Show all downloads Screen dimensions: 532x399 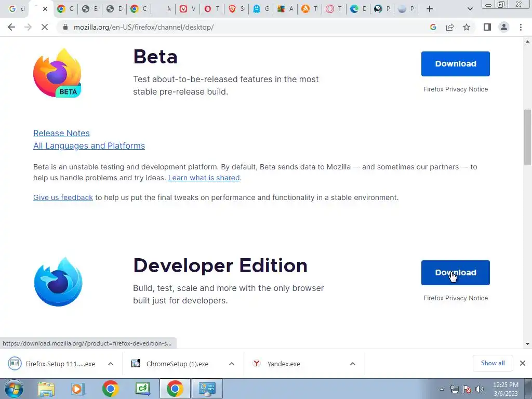click(493, 363)
